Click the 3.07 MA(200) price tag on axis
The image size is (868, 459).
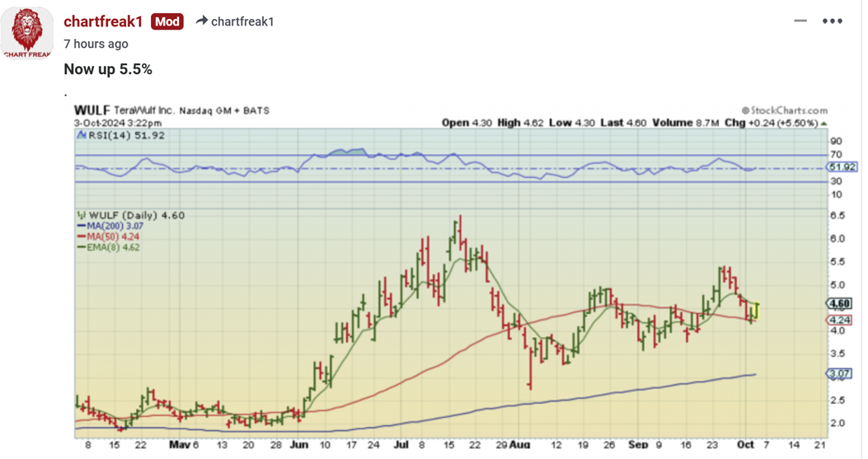(x=840, y=374)
